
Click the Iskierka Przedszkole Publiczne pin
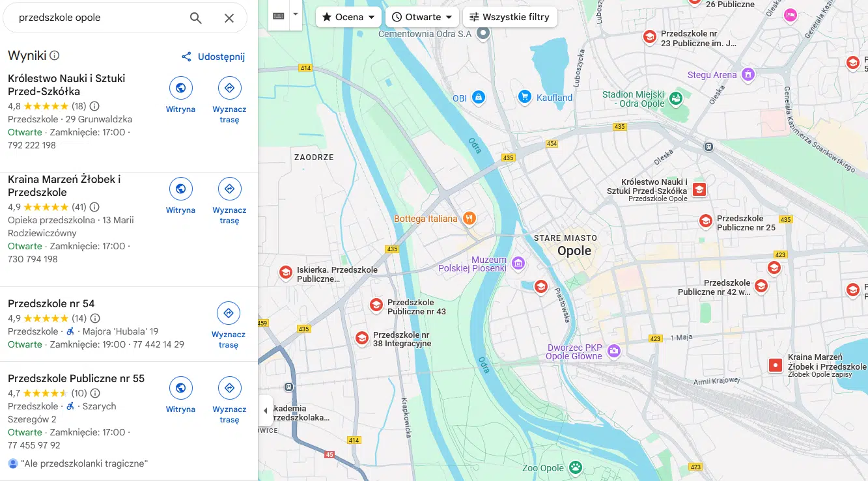pyautogui.click(x=285, y=272)
